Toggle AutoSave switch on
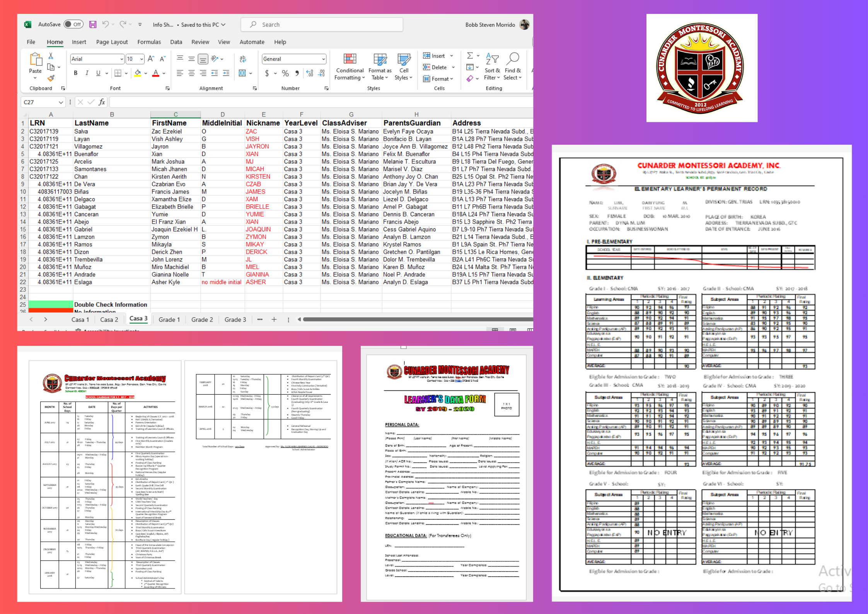This screenshot has height=614, width=868. point(73,24)
